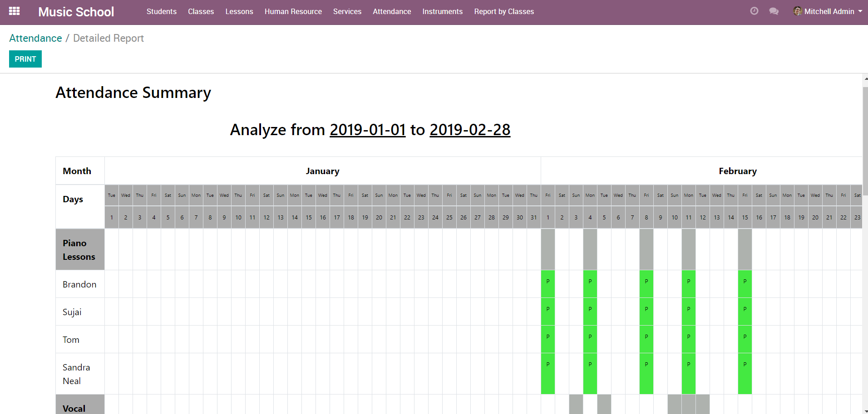Viewport: 868px width, 414px height.
Task: Click the Piano Lessons row header
Action: [80, 249]
